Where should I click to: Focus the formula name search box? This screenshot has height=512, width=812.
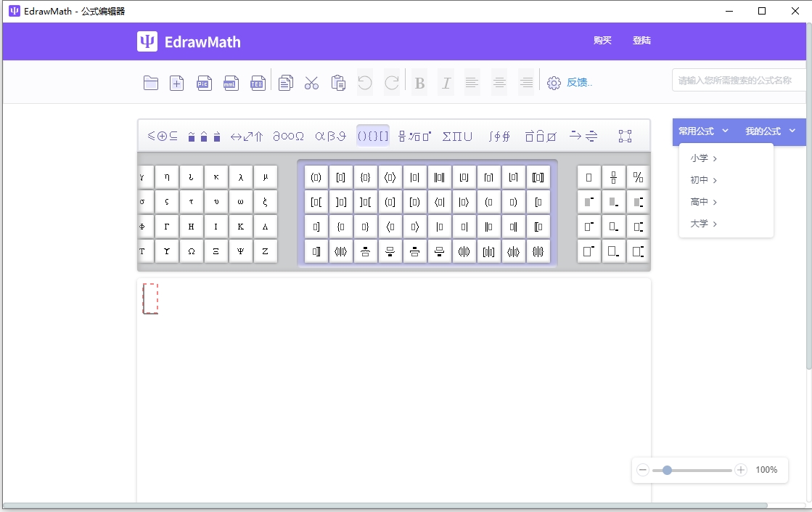click(x=739, y=81)
